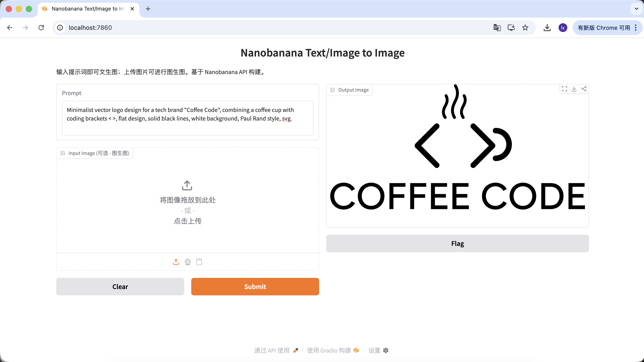The height and width of the screenshot is (362, 644).
Task: Select the clipboard paste source icon
Action: pyautogui.click(x=199, y=262)
